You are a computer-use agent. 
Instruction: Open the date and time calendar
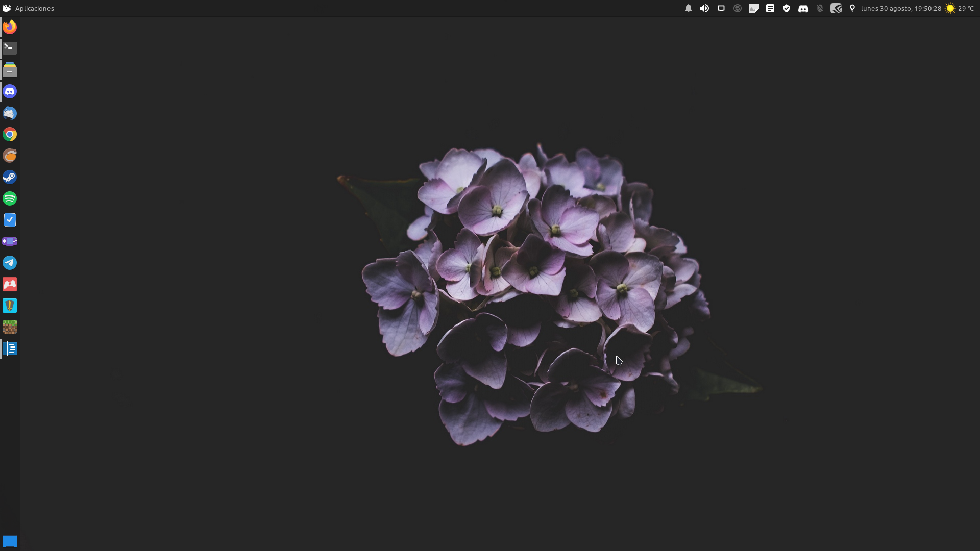click(x=901, y=8)
